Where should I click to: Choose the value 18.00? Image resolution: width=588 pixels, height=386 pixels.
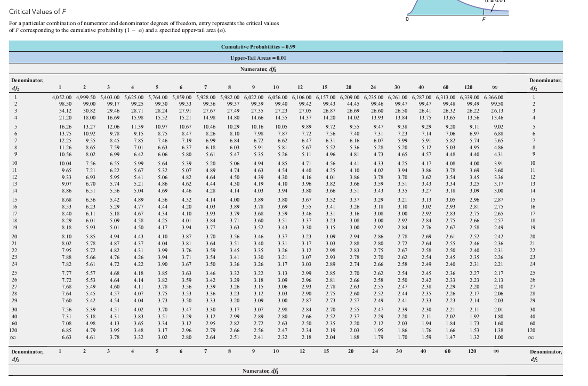click(89, 118)
